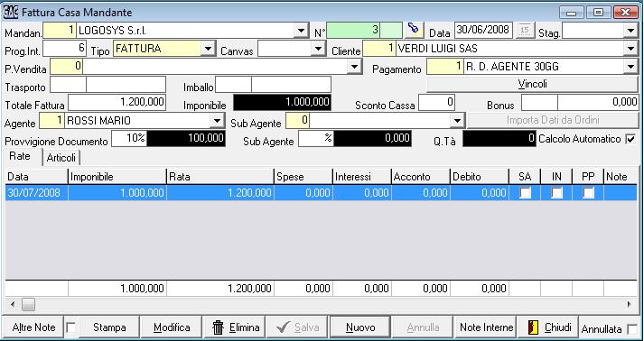Open the Stag. dropdown list
This screenshot has width=644, height=341.
point(630,31)
